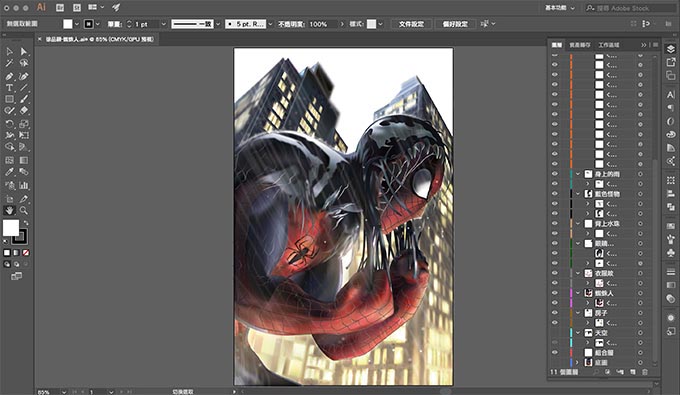Select the Artboard tool
This screenshot has height=395, width=680.
tap(9, 199)
